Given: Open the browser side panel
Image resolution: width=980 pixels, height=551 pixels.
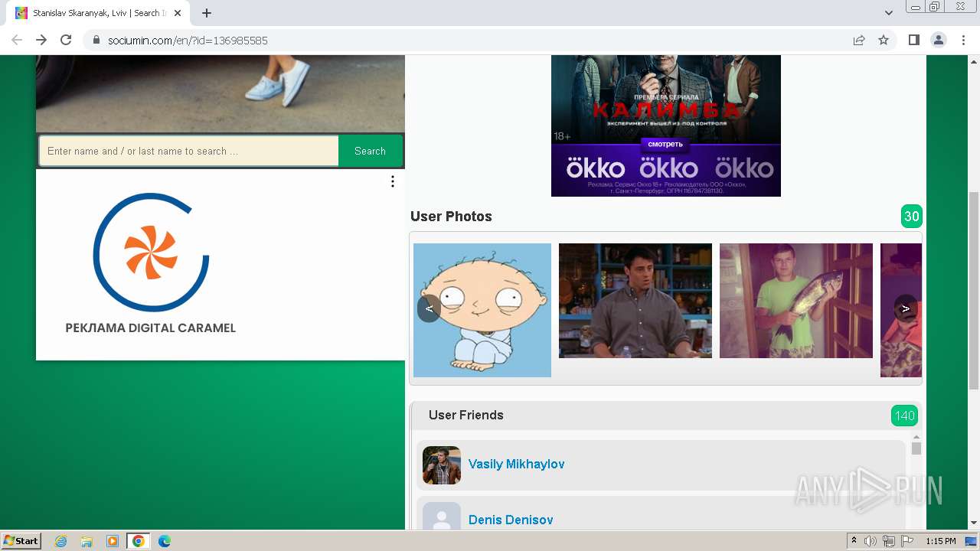Looking at the screenshot, I should click(x=913, y=41).
